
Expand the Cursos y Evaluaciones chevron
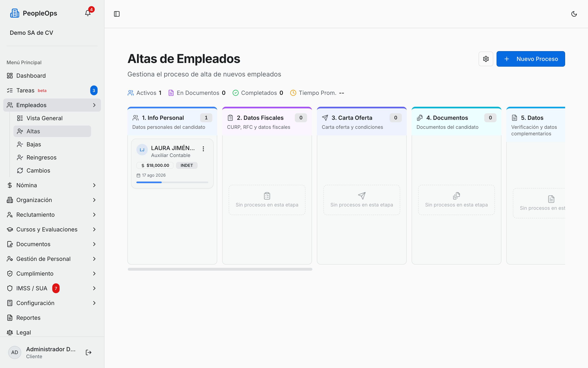pos(94,230)
